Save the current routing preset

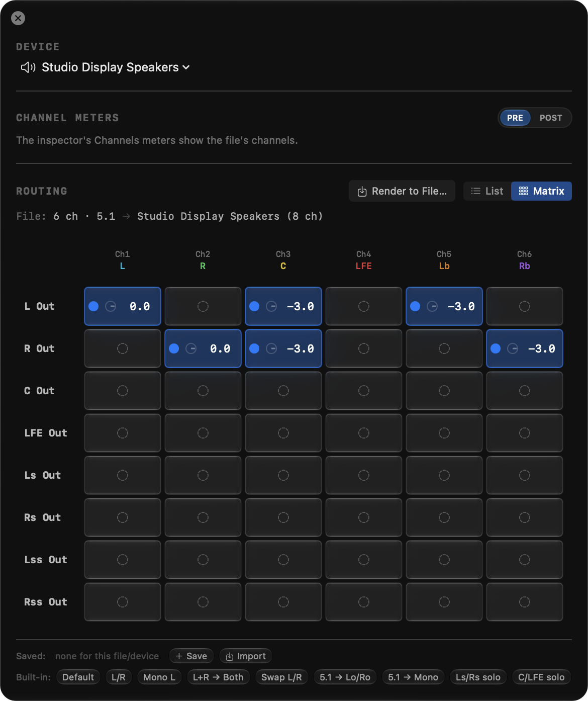[191, 656]
